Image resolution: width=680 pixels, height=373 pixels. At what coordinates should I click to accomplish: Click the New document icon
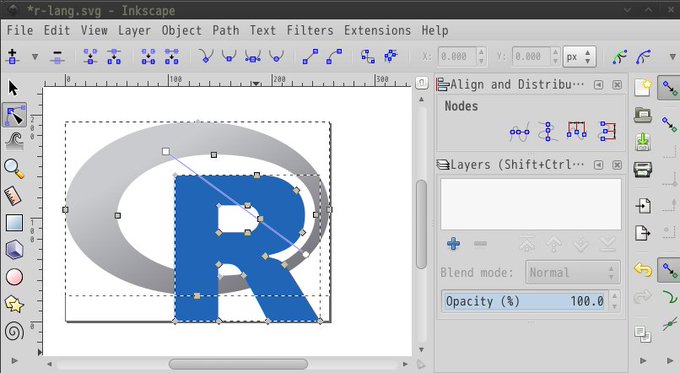coord(643,88)
